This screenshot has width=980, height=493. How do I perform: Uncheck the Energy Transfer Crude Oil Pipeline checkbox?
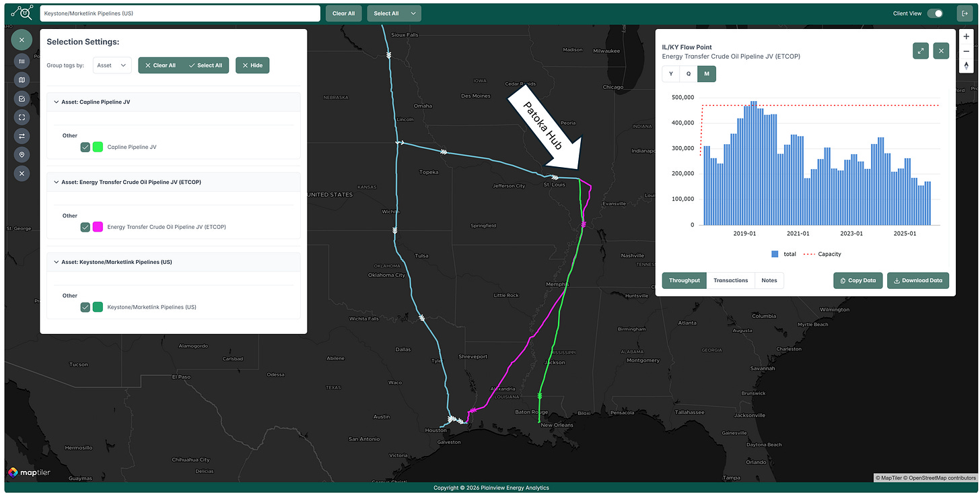coord(85,227)
